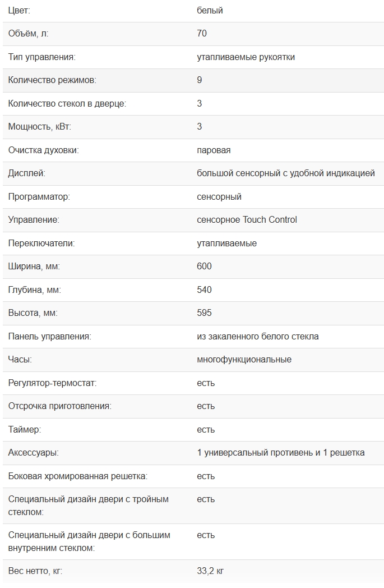Click the width value 600
This screenshot has height=588, width=384.
tap(204, 267)
